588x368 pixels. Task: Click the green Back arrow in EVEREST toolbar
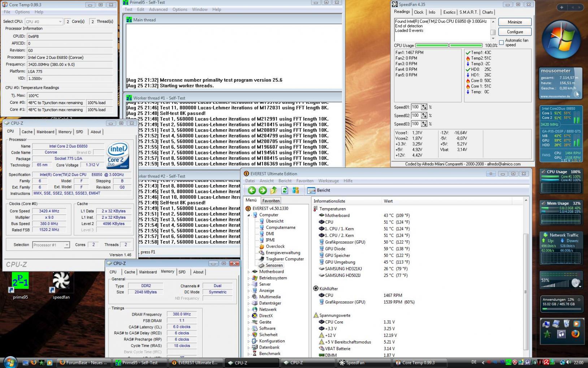[252, 190]
